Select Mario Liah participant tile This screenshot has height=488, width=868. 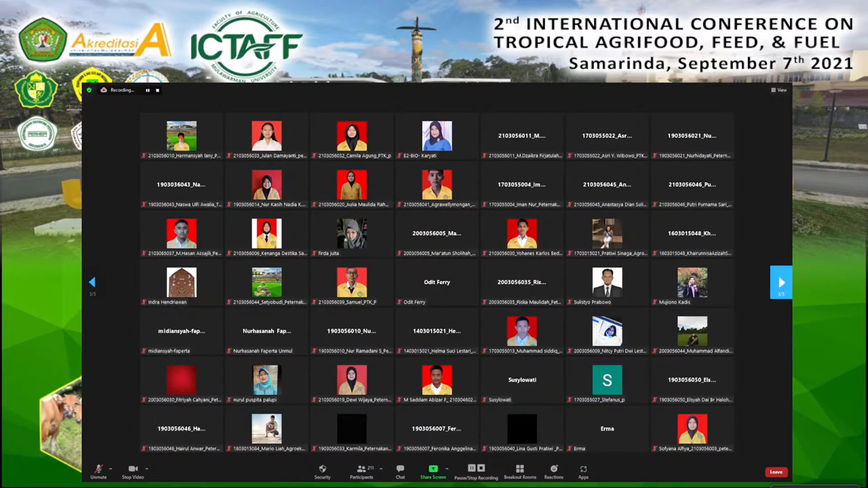267,429
